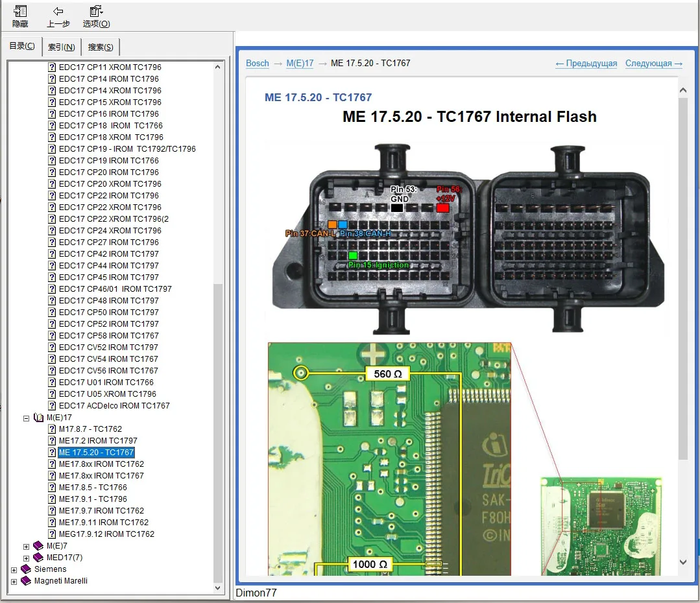
Task: Select EDC17 CP27 IROM TC1796 entry
Action: click(x=109, y=242)
